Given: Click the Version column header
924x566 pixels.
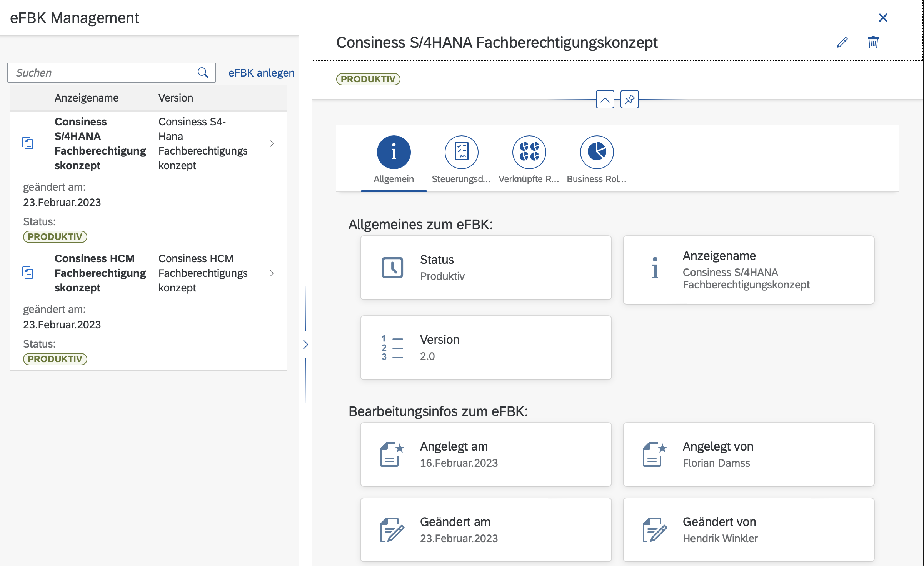Looking at the screenshot, I should pos(176,98).
